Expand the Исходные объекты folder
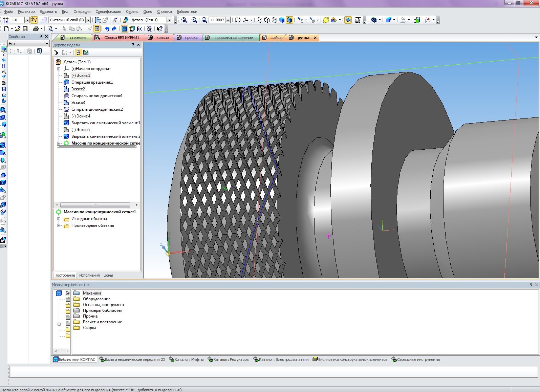 point(59,219)
